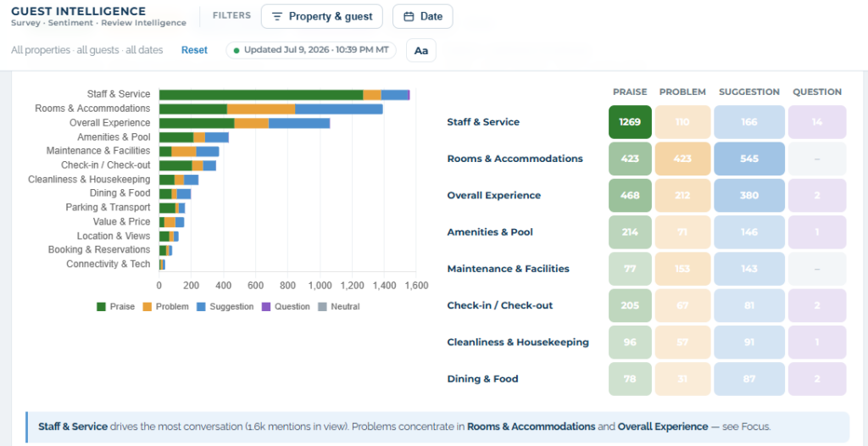Select the Overall Experience praise cell 468
The image size is (868, 446).
[630, 196]
